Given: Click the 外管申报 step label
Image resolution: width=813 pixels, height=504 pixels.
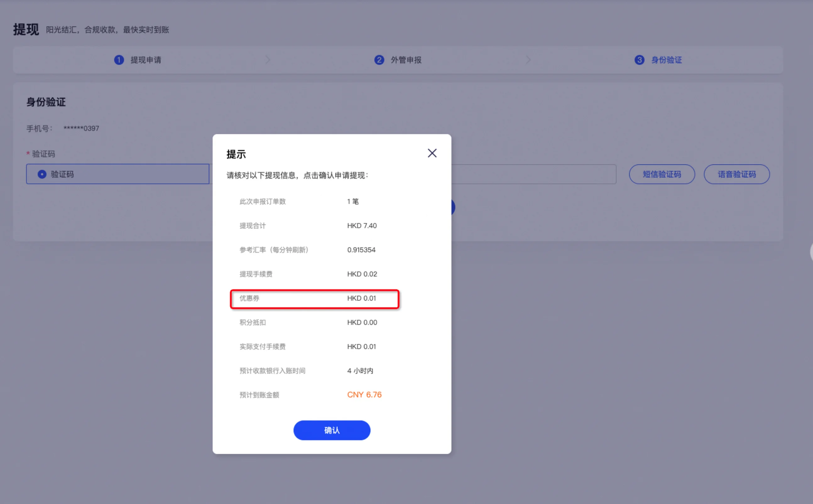Looking at the screenshot, I should 406,60.
